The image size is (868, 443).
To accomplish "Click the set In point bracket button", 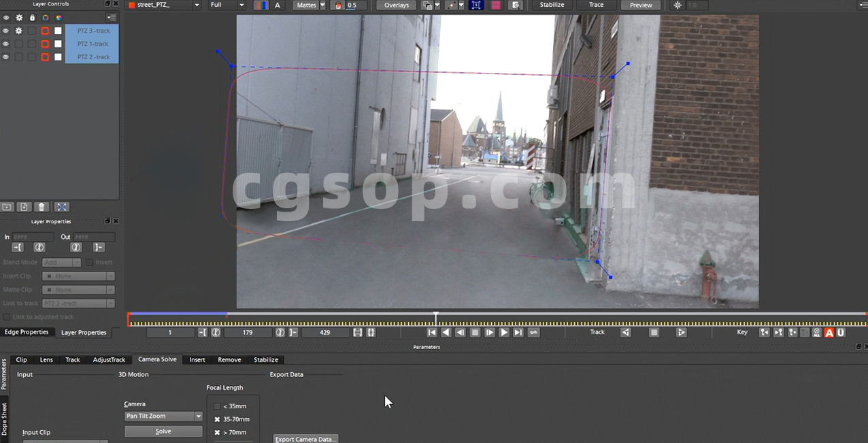I will pyautogui.click(x=203, y=332).
